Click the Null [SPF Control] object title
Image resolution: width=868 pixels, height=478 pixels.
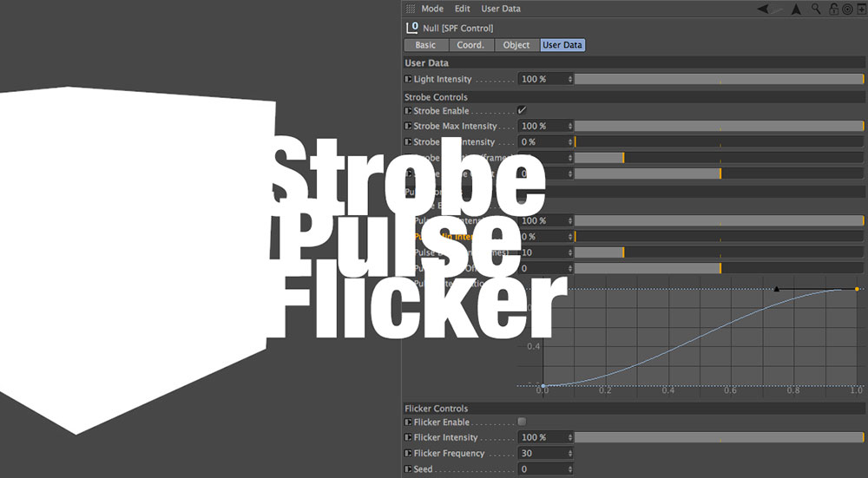click(x=457, y=29)
